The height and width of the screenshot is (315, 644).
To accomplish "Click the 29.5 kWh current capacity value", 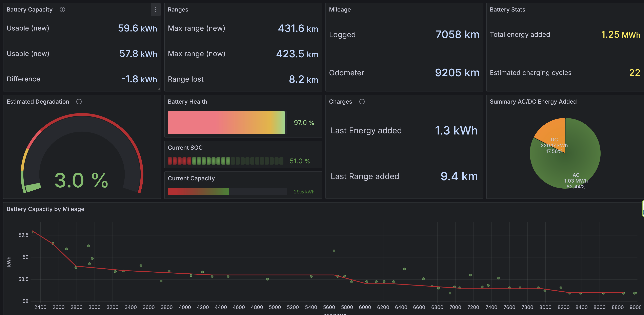I will point(304,192).
